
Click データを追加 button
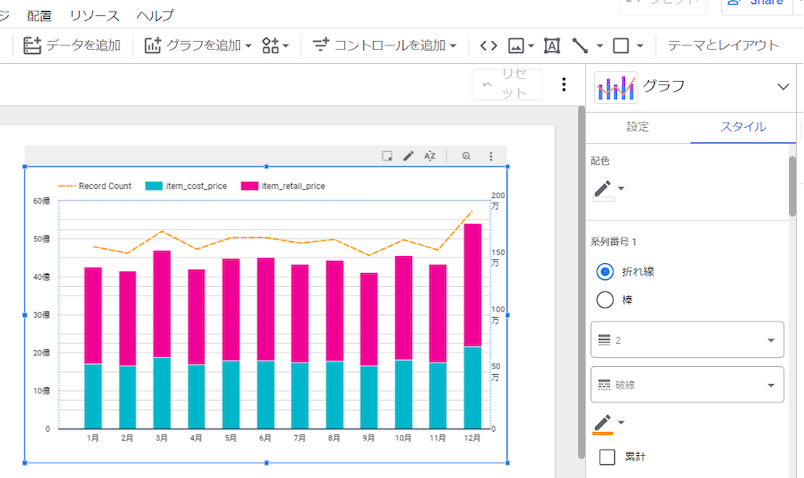pos(72,46)
